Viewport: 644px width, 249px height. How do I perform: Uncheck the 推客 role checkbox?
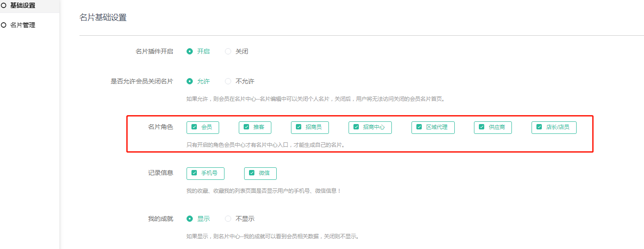[x=246, y=127]
